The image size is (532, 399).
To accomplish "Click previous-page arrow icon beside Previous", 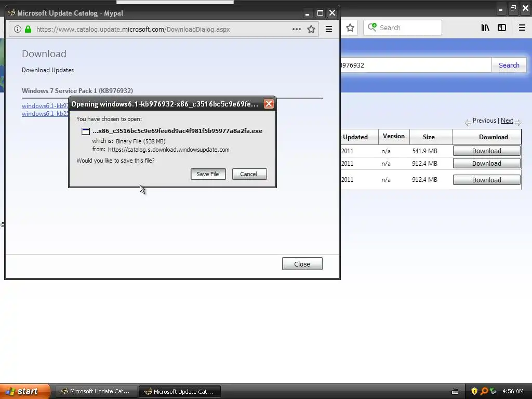I will coord(468,123).
